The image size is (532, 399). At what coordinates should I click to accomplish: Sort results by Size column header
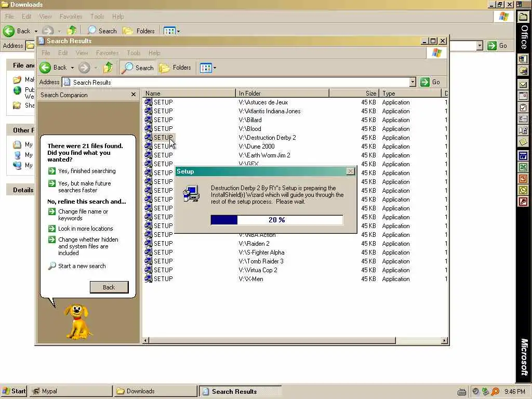[354, 94]
